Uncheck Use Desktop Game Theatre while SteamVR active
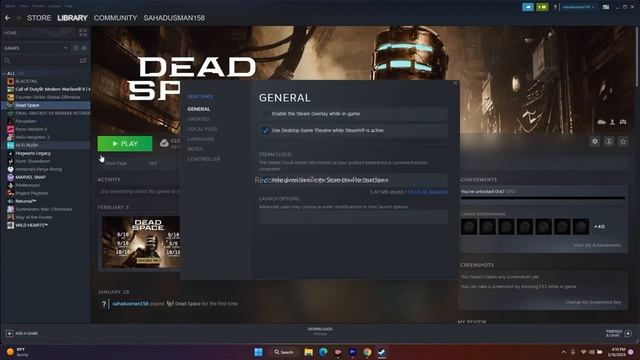This screenshot has width=640, height=360. (265, 131)
